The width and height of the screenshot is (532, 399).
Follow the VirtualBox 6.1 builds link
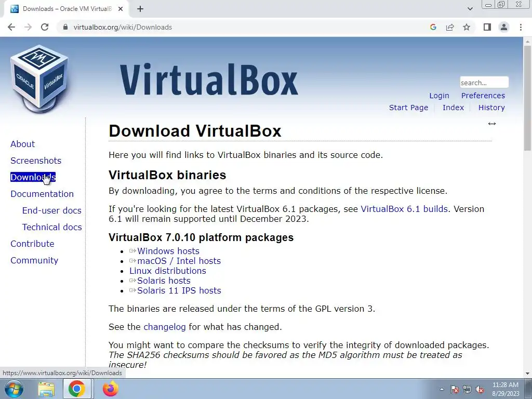tap(404, 209)
